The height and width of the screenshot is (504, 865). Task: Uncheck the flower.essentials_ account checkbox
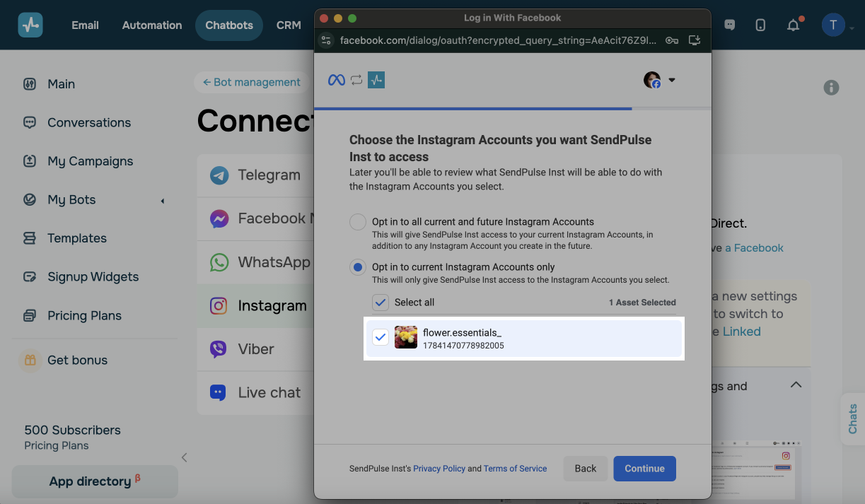pos(381,338)
